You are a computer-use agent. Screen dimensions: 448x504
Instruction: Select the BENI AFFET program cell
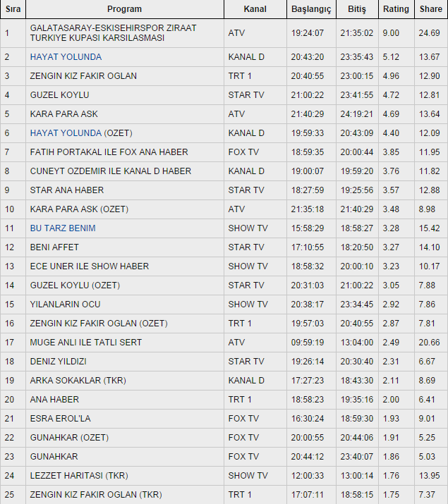125,247
